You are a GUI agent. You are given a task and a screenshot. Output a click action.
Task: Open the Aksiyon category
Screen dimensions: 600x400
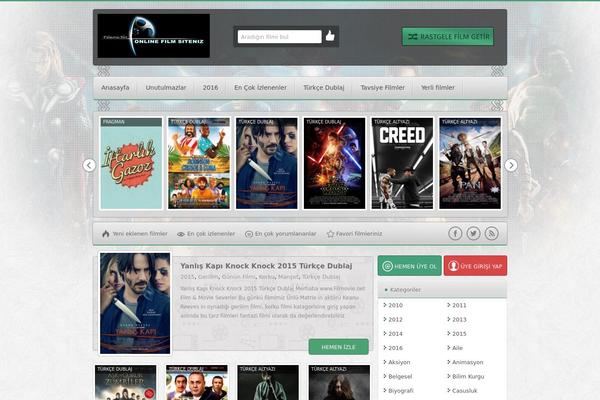point(397,362)
